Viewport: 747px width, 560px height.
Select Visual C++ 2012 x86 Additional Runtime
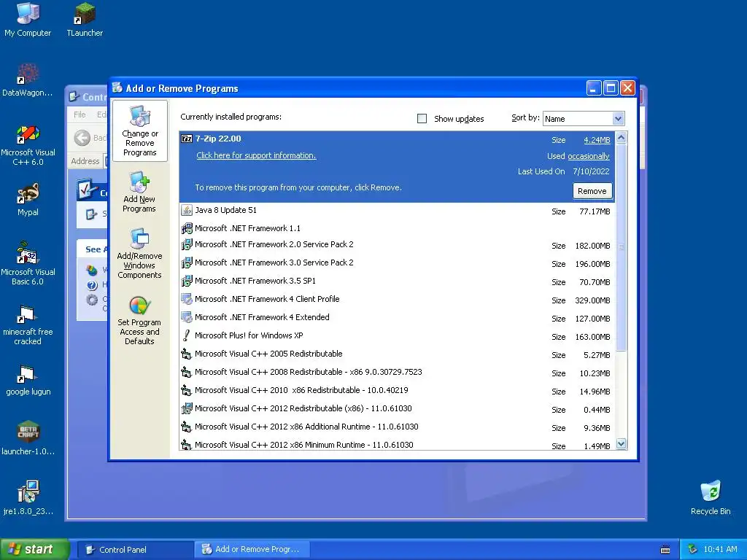click(x=398, y=427)
